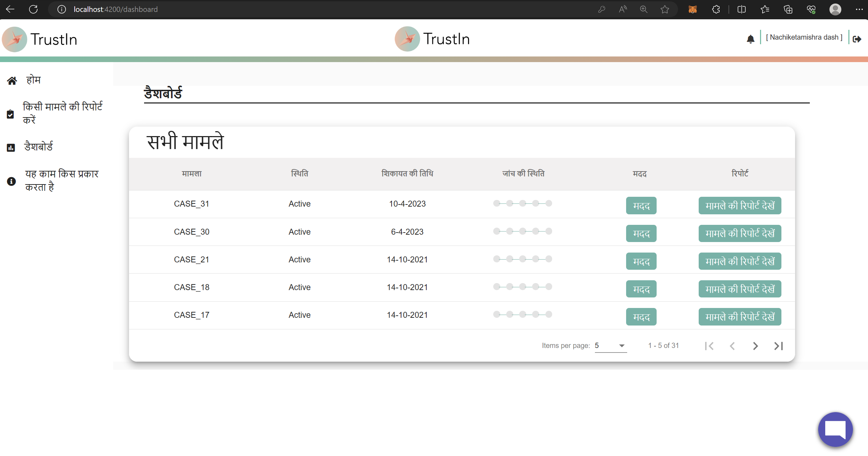868x456 pixels.
Task: Bookmark page using star icon
Action: 665,9
